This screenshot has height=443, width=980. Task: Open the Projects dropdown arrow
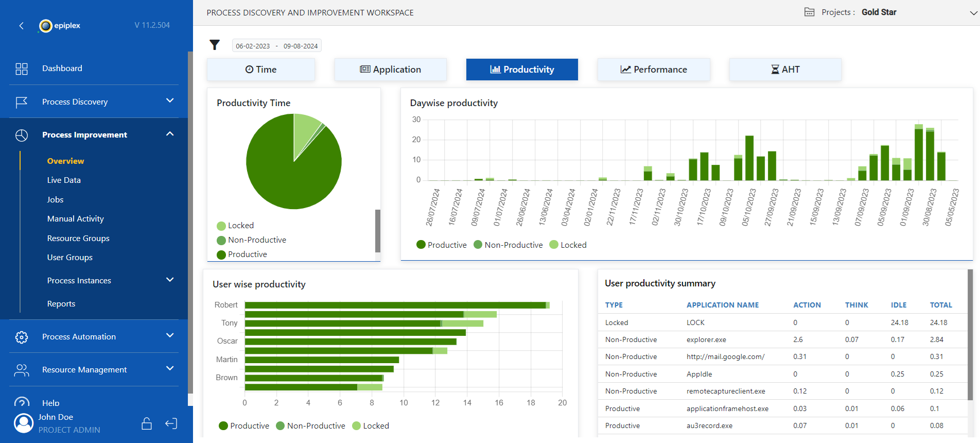pos(973,13)
